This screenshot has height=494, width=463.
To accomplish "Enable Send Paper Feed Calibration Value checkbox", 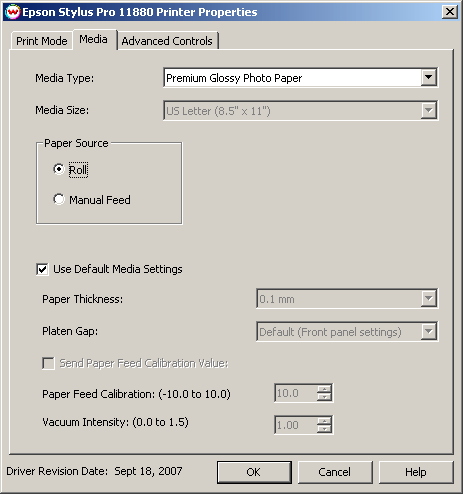I will click(48, 363).
